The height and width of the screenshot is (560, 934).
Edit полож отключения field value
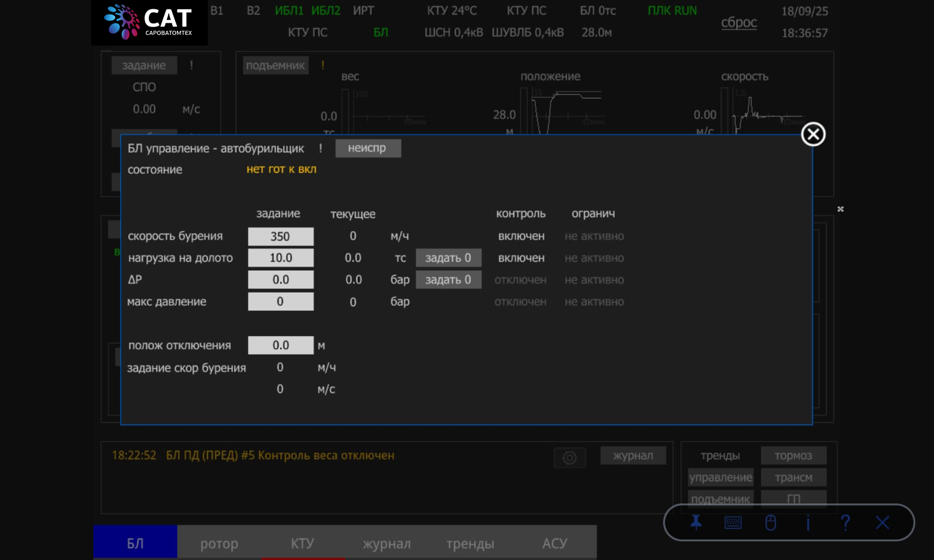point(281,345)
